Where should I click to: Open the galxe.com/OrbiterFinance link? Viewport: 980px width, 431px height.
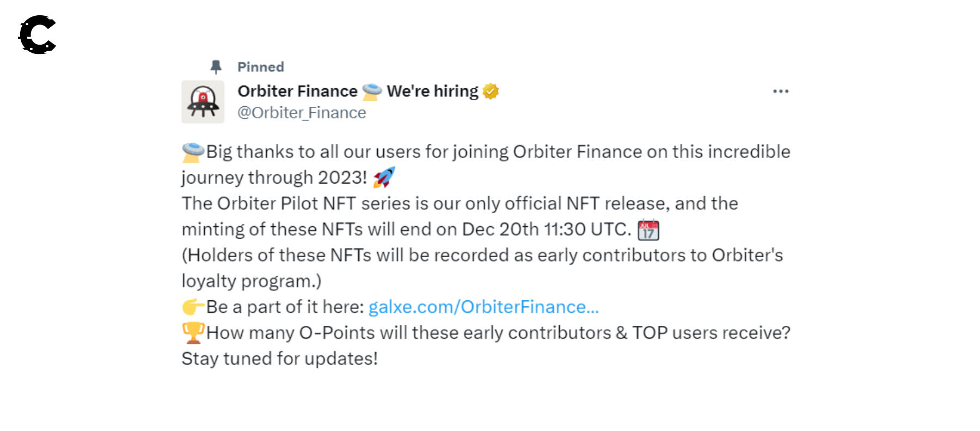pos(483,307)
